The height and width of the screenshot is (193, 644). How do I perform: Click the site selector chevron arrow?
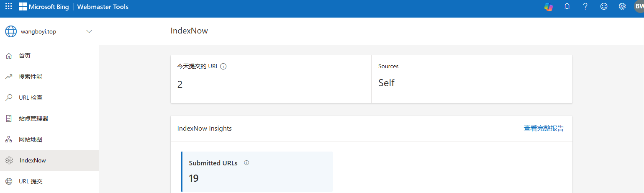tap(89, 31)
